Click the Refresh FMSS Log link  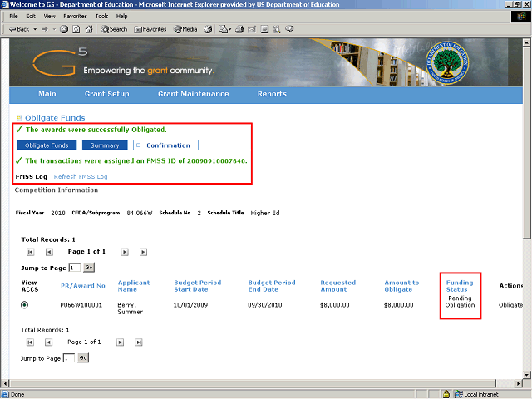click(x=81, y=177)
